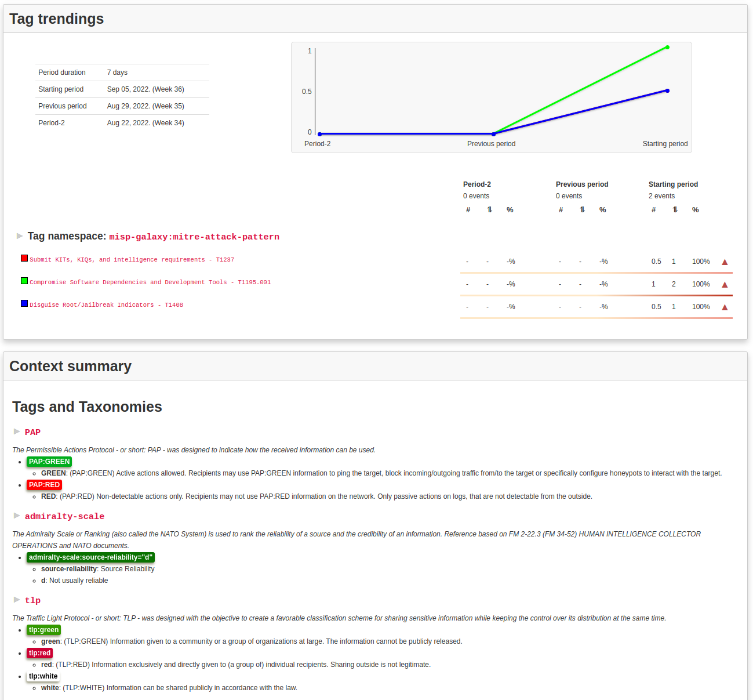Click the rank icon under Period-2 column
Viewport: 753px width, 700px height.
[489, 210]
